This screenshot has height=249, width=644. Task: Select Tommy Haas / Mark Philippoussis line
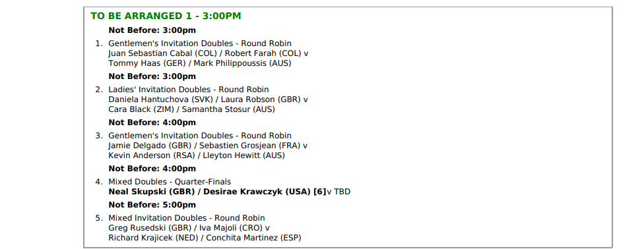click(x=200, y=63)
